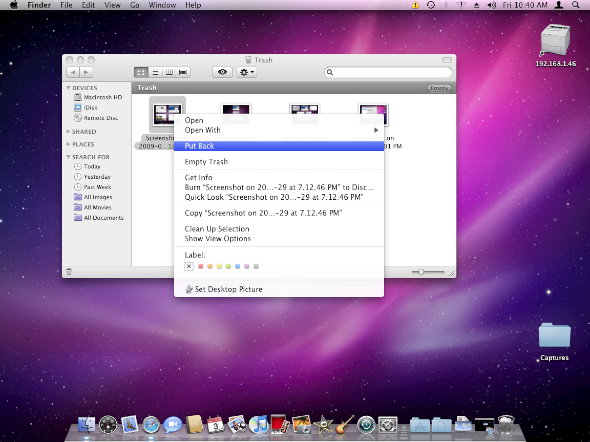The width and height of the screenshot is (590, 442).
Task: Apply the green label color
Action: (x=228, y=266)
